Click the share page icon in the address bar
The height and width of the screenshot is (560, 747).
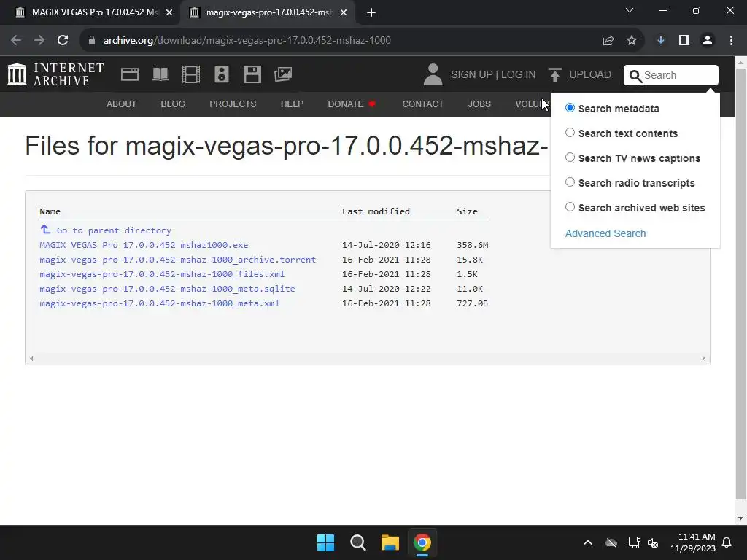[608, 41]
